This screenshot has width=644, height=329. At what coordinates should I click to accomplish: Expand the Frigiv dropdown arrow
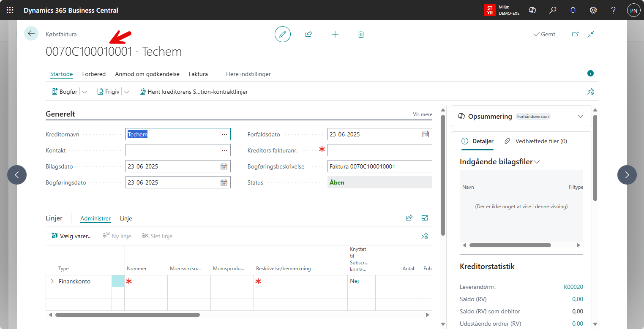coord(126,92)
